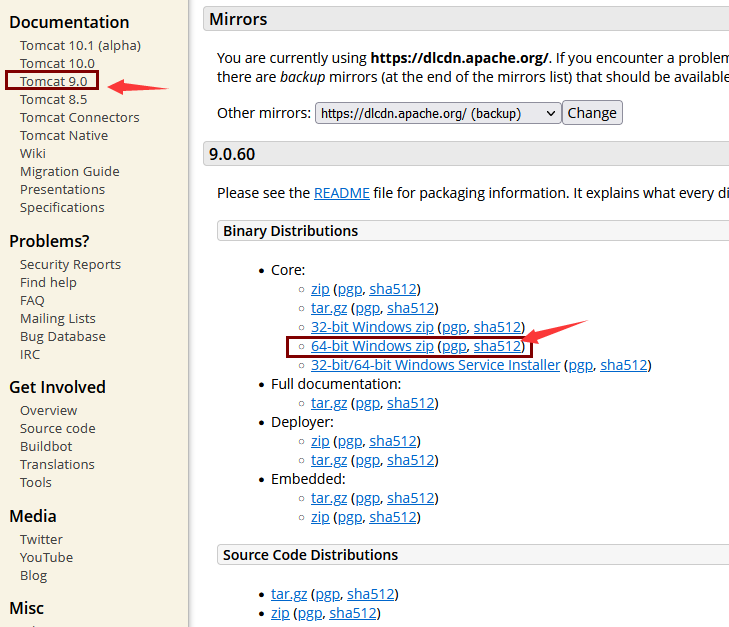Download 32-bit/64-bit Windows Service Installer
The height and width of the screenshot is (627, 729).
[436, 365]
